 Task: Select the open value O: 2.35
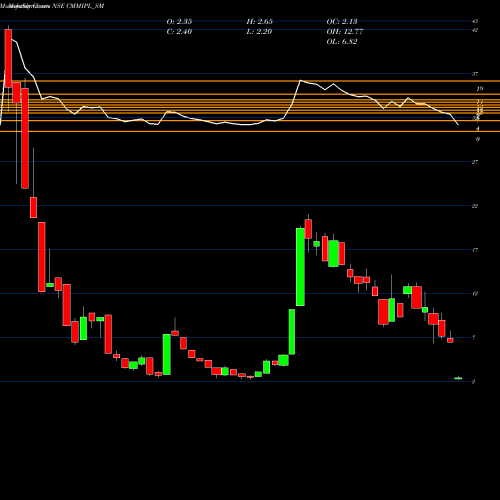179,22
